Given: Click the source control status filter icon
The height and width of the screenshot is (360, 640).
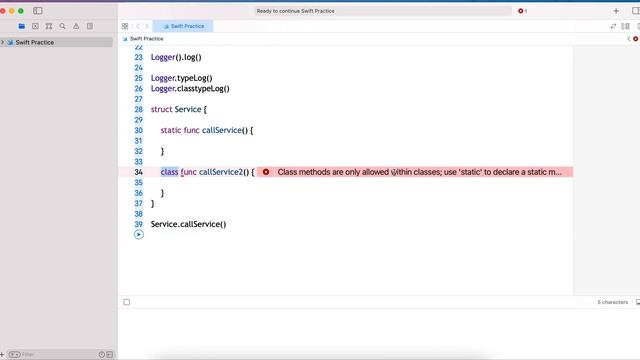Looking at the screenshot, I should 110,354.
